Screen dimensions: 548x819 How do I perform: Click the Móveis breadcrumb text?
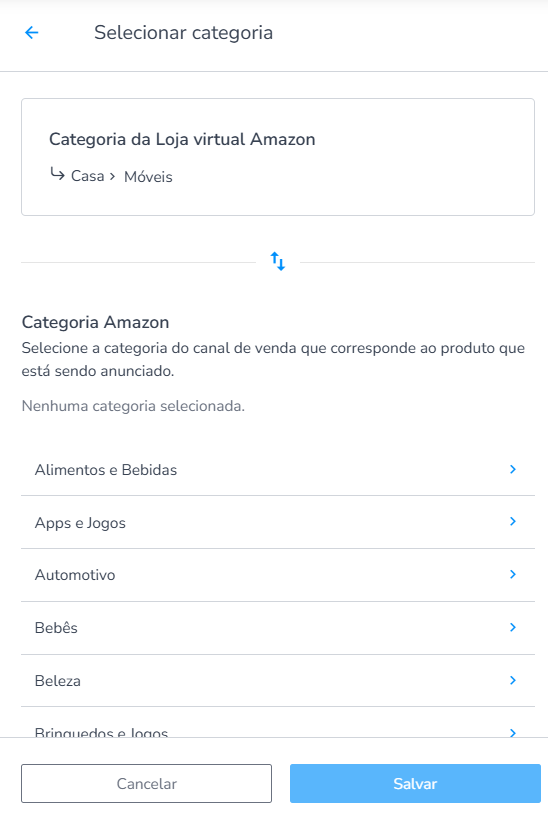tap(148, 177)
